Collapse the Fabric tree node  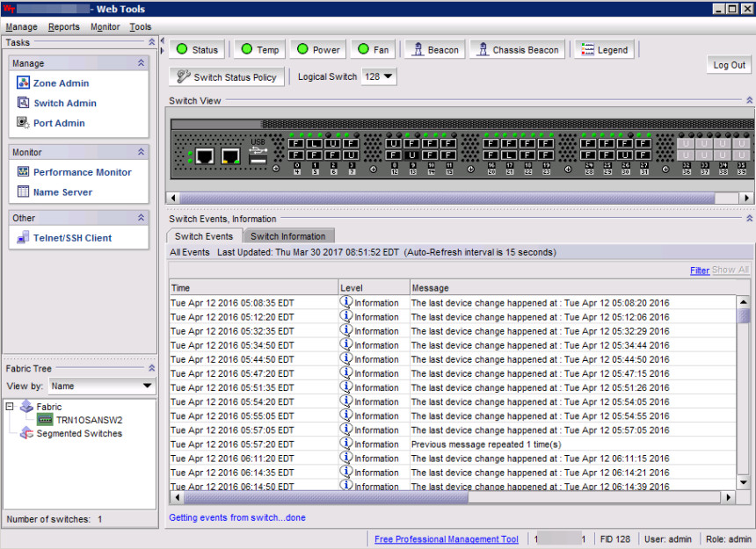11,407
